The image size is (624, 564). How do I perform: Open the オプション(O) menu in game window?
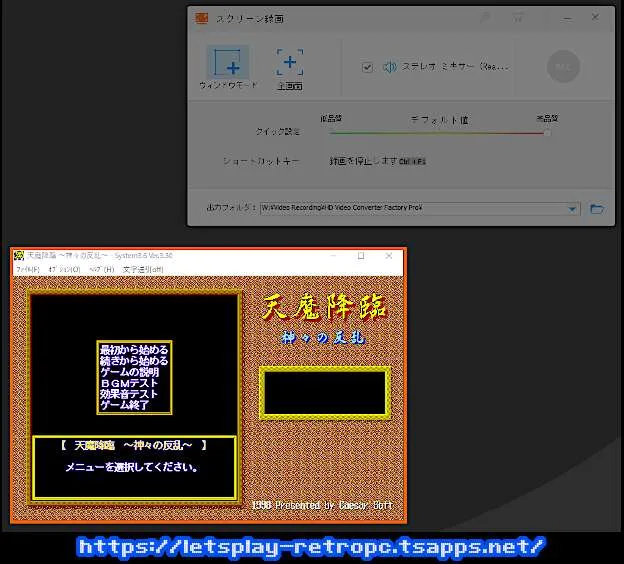[64, 269]
